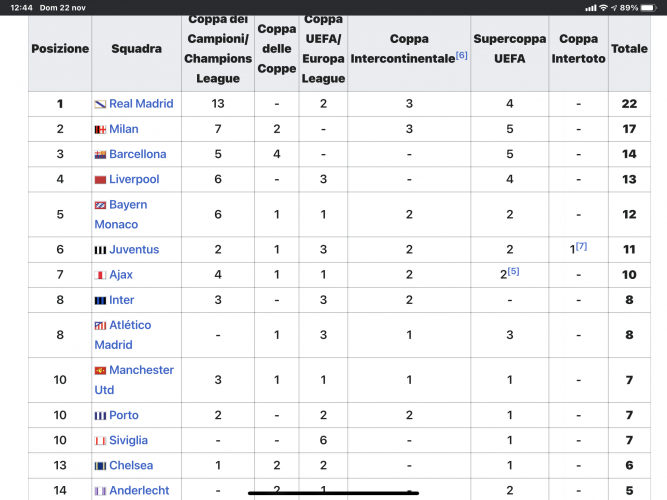Open footnote 6 beside Coppa Intercontinentale

pyautogui.click(x=461, y=55)
